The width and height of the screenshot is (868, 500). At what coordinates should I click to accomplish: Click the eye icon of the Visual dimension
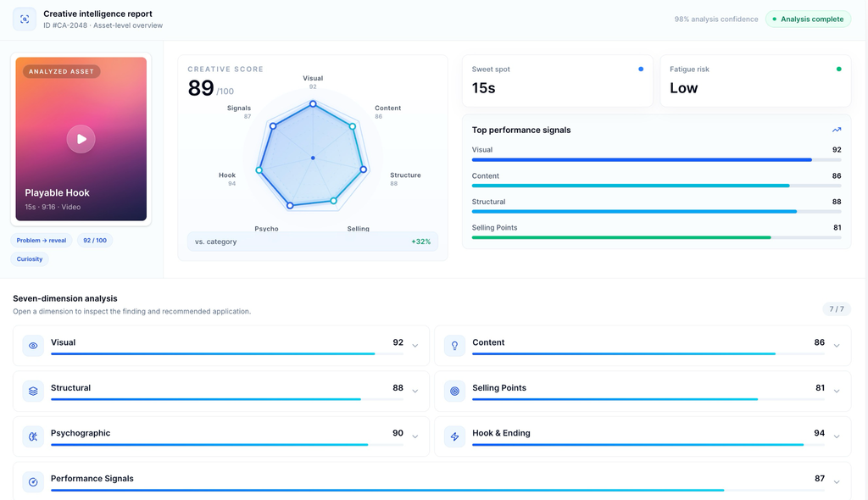33,346
